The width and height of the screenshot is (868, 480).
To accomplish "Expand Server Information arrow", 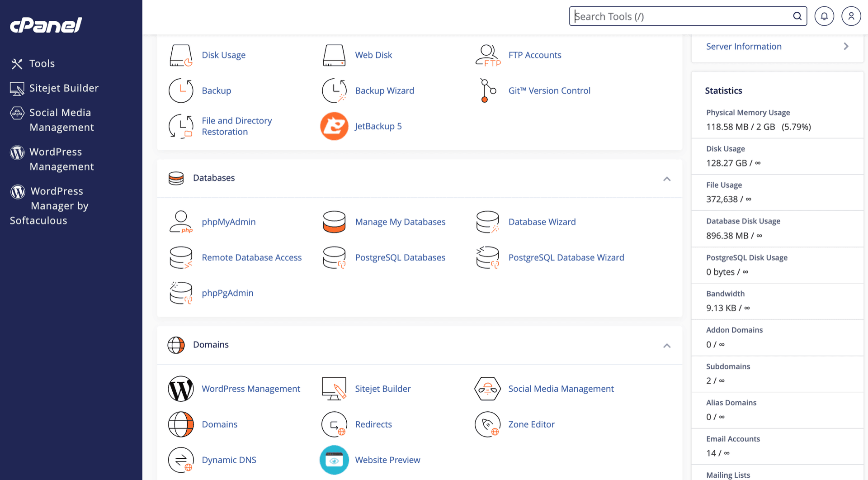I will 846,46.
